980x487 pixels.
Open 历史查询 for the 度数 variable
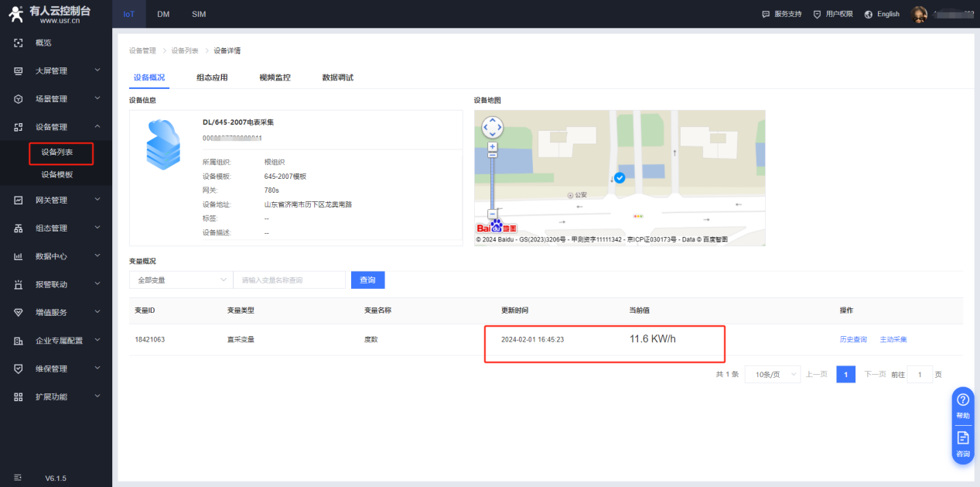853,340
